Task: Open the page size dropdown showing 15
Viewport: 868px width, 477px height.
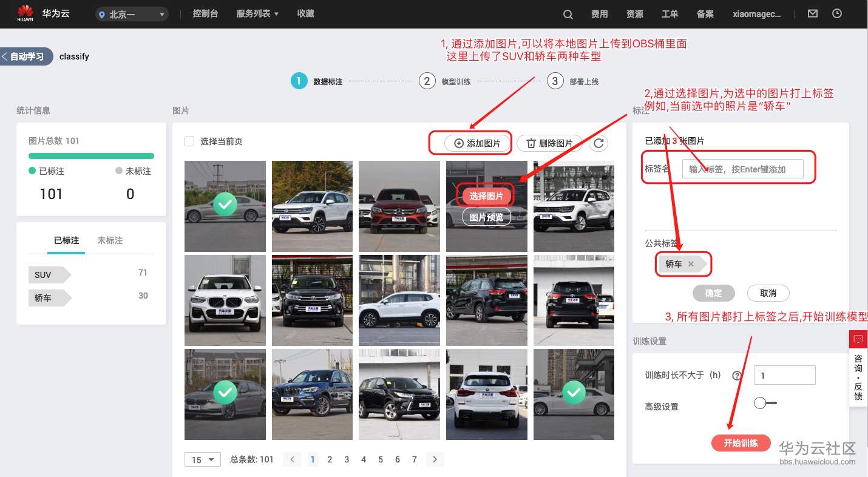Action: 203,459
